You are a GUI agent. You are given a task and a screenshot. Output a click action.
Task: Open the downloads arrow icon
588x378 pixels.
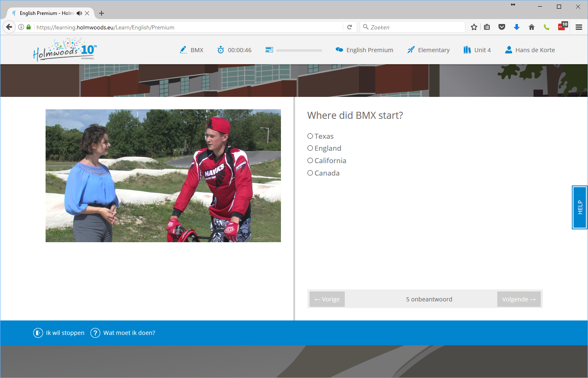click(517, 27)
